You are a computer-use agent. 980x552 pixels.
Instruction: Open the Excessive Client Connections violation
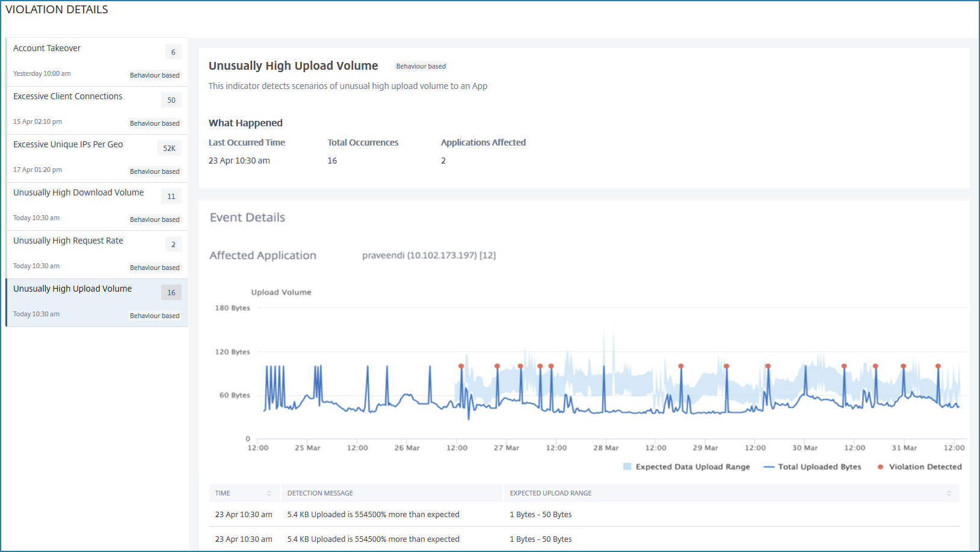point(97,111)
